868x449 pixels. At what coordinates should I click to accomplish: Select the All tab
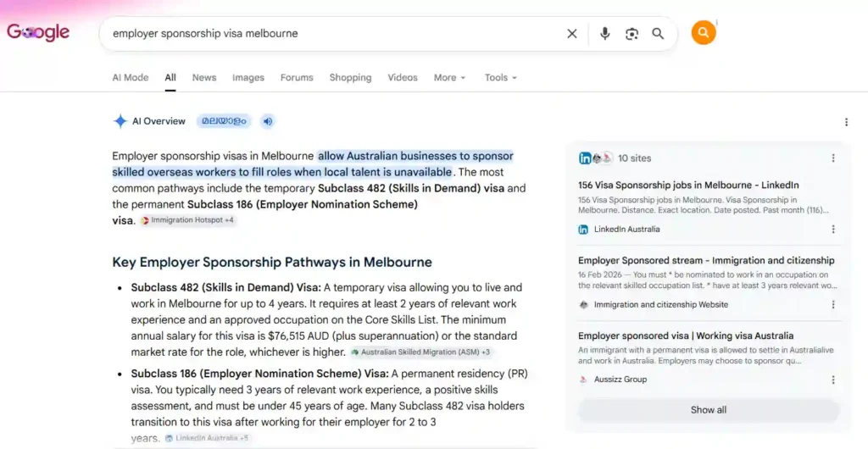[170, 77]
